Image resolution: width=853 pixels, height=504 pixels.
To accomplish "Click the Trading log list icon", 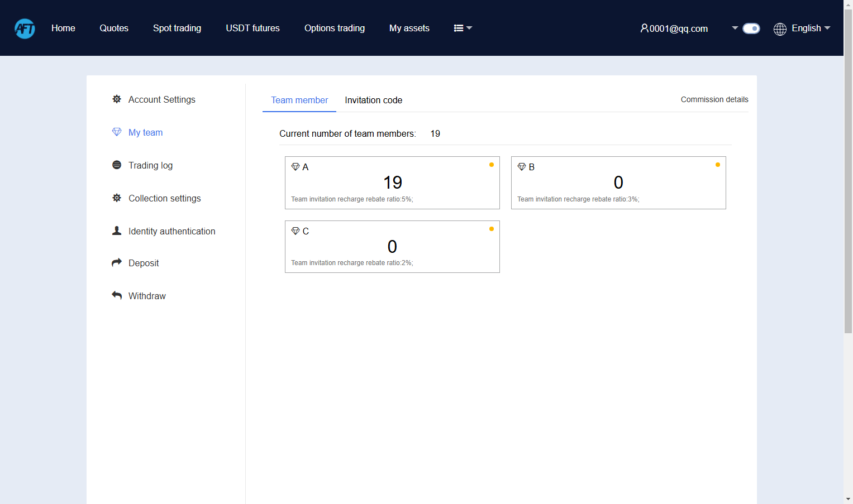I will (x=117, y=165).
